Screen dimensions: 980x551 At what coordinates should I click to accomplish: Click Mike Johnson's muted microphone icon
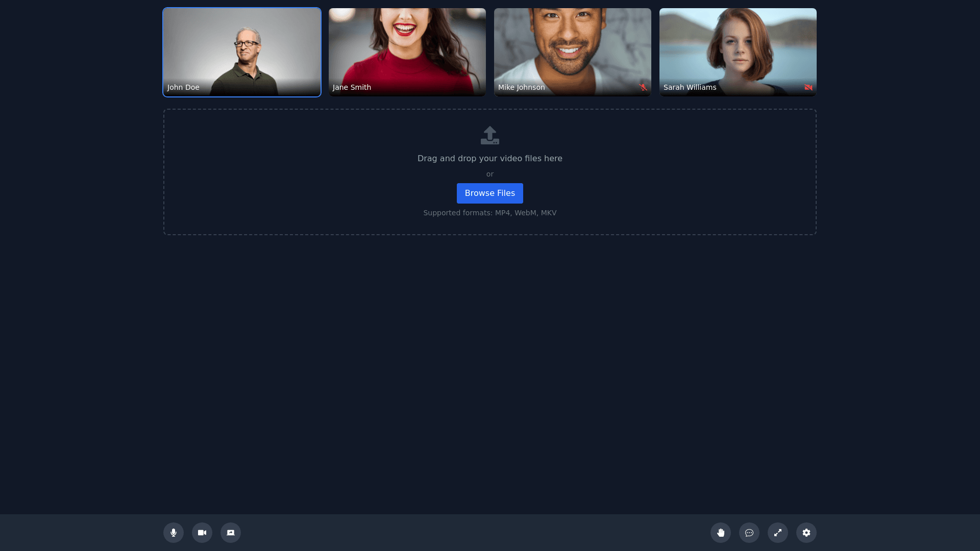(643, 87)
